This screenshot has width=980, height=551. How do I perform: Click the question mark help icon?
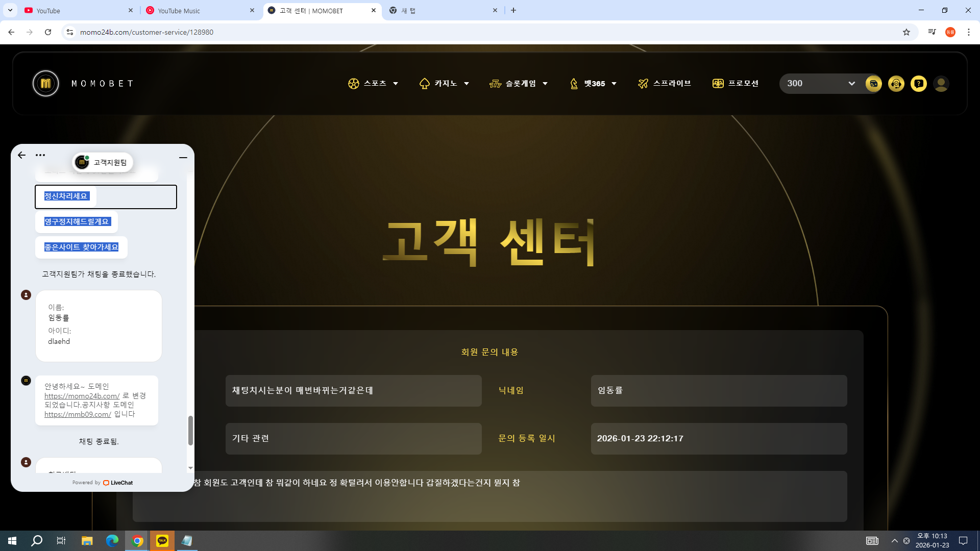click(x=918, y=84)
